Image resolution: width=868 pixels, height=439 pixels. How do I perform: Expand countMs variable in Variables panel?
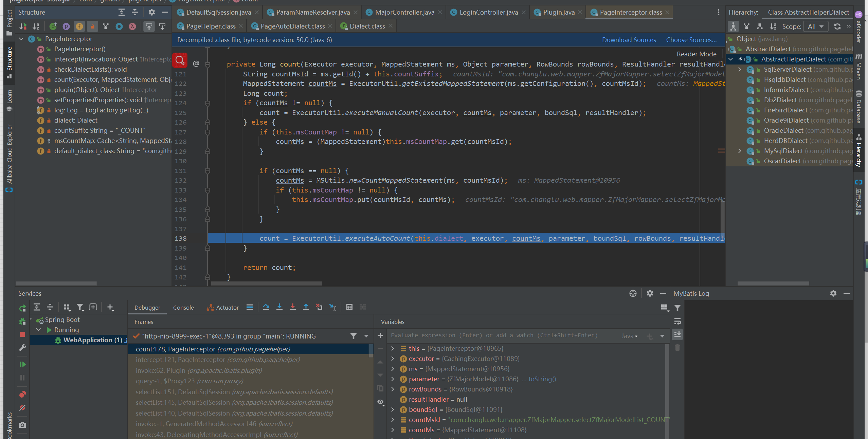[393, 430]
